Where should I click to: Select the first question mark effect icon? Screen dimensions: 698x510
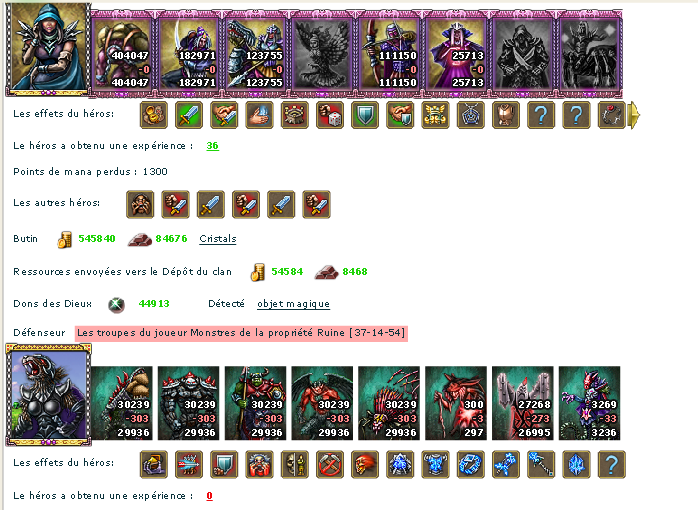coord(541,115)
